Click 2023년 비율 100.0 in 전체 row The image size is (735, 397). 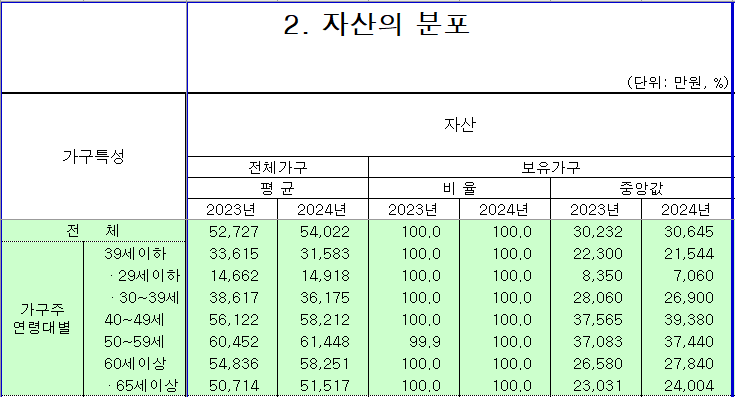pos(414,232)
